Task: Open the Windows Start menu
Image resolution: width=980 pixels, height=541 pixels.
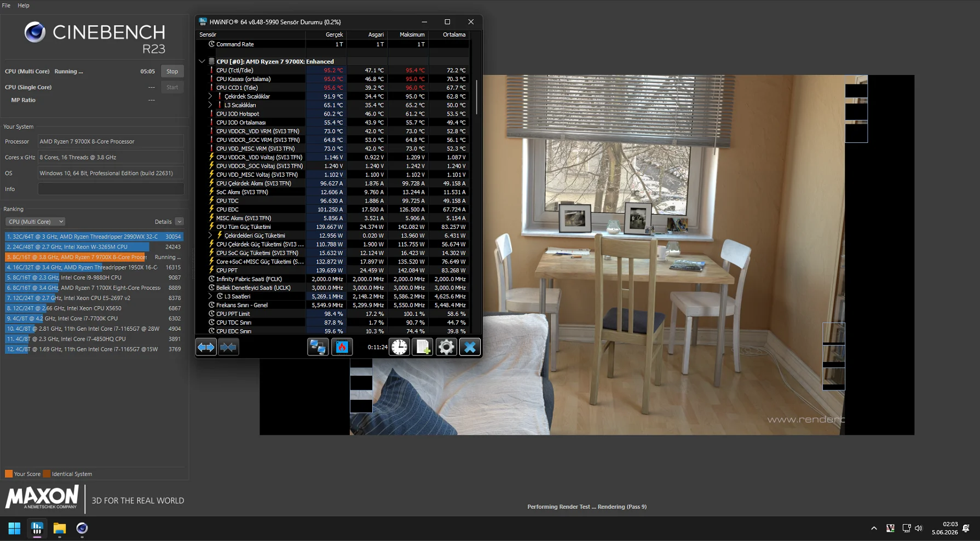Action: pyautogui.click(x=14, y=528)
